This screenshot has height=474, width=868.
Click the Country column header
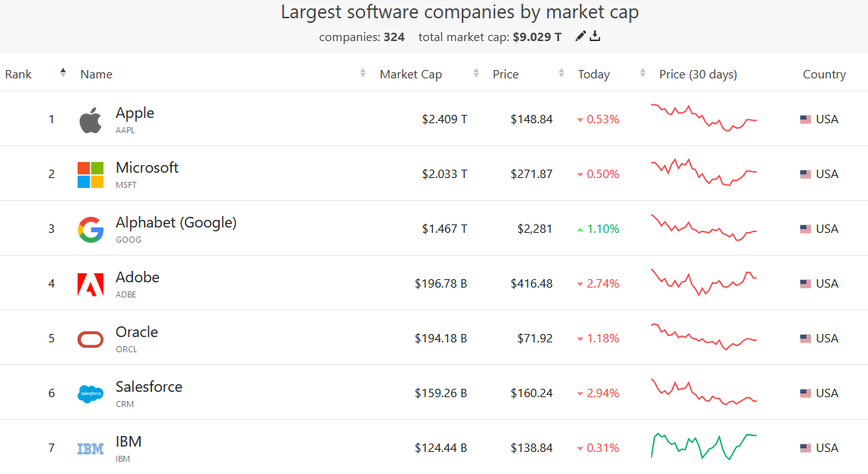pos(824,74)
